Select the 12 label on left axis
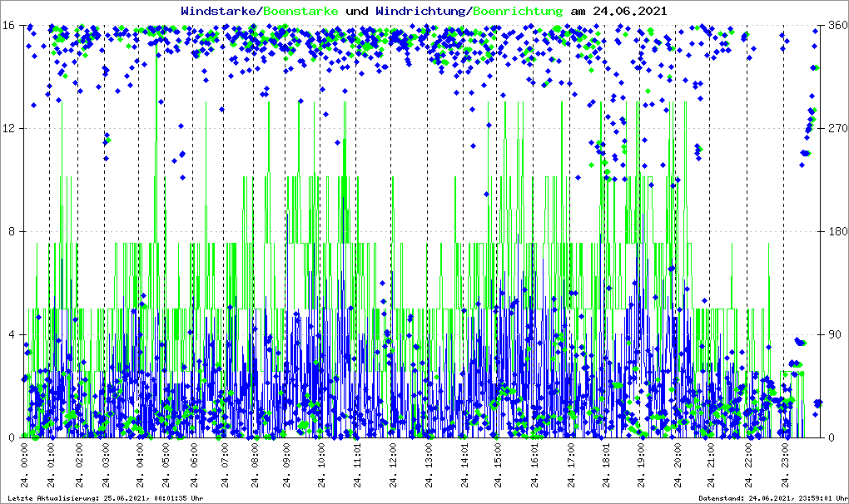Image resolution: width=849 pixels, height=504 pixels. coord(8,128)
